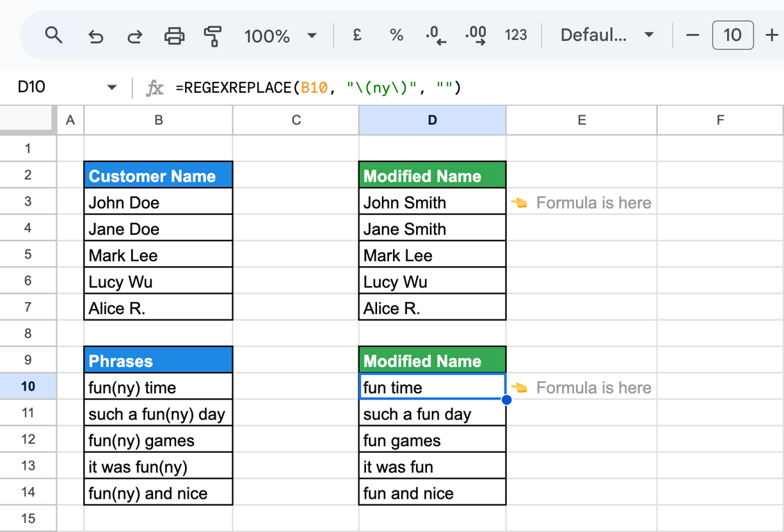
Task: Click the blue fill handle on D10
Action: (507, 400)
